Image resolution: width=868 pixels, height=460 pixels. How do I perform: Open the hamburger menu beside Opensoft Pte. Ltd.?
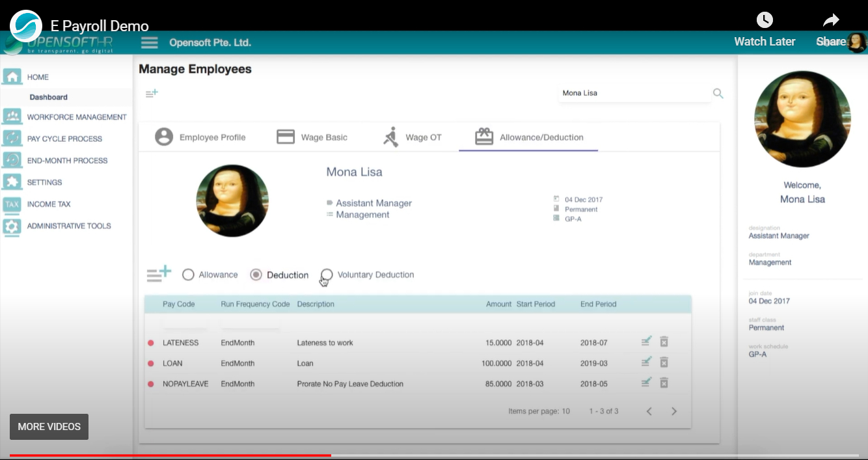[149, 42]
